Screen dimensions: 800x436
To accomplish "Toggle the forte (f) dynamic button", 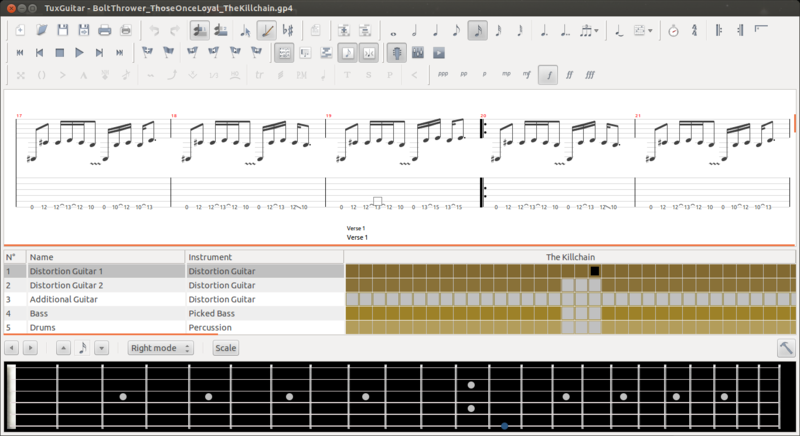I will pyautogui.click(x=547, y=74).
